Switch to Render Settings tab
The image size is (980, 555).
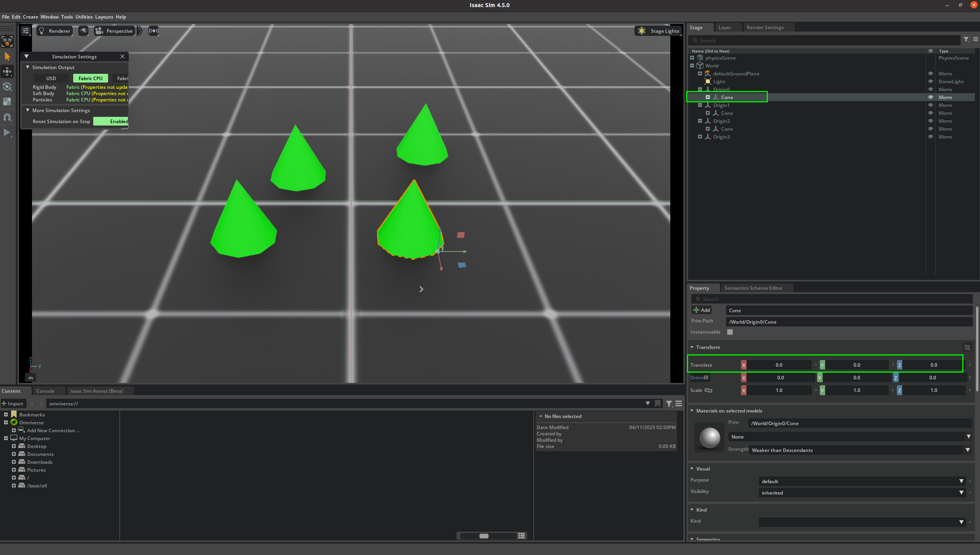[x=765, y=28]
